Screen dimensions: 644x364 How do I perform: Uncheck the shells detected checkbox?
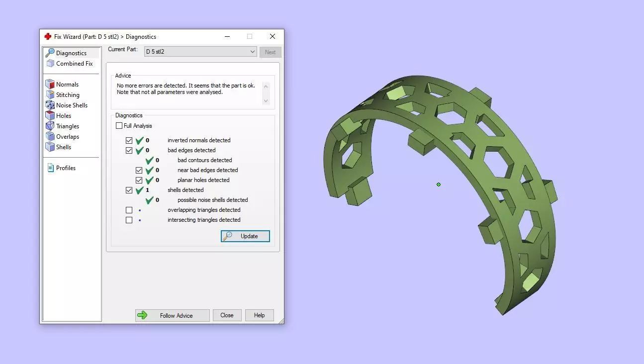pos(129,190)
